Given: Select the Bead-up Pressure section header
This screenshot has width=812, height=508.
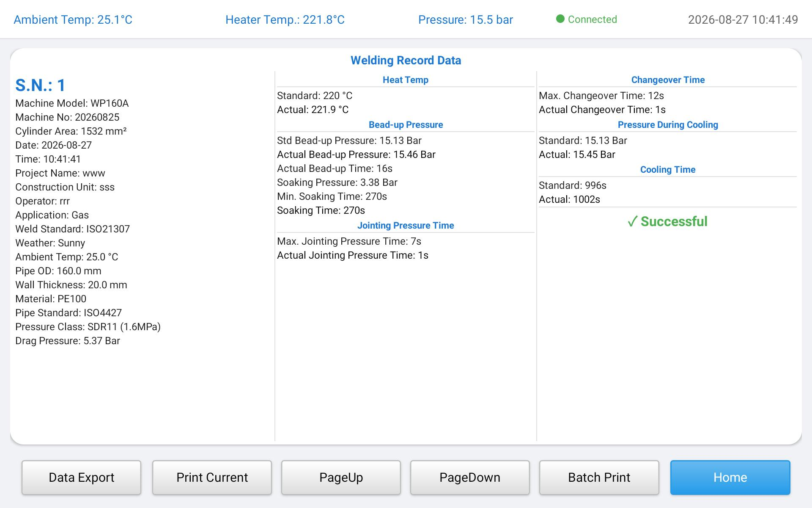Looking at the screenshot, I should [406, 125].
